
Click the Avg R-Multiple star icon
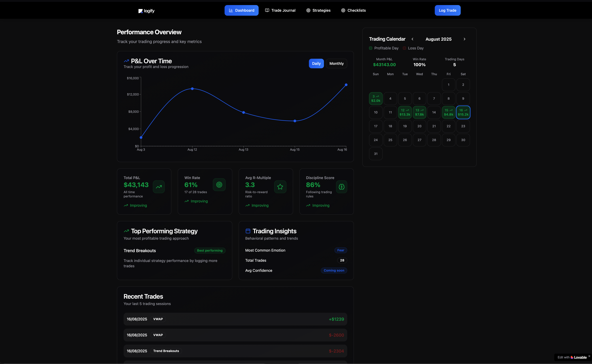pos(280,187)
